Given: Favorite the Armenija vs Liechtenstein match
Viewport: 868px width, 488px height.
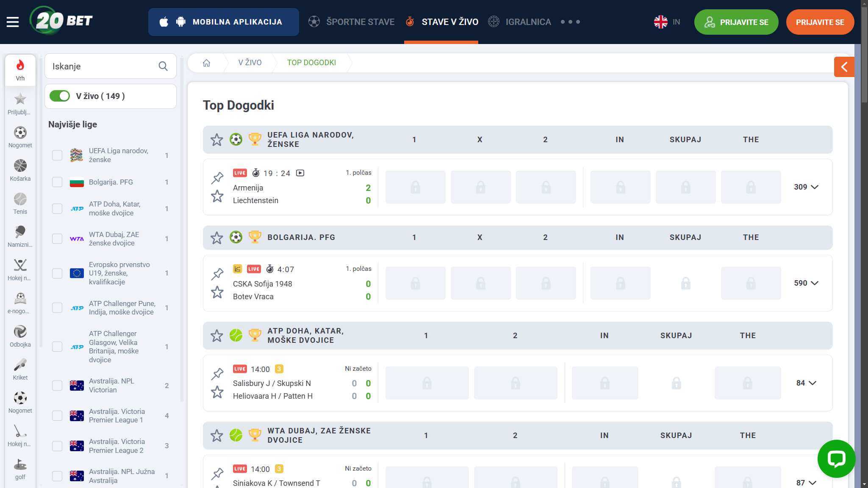Looking at the screenshot, I should tap(217, 196).
